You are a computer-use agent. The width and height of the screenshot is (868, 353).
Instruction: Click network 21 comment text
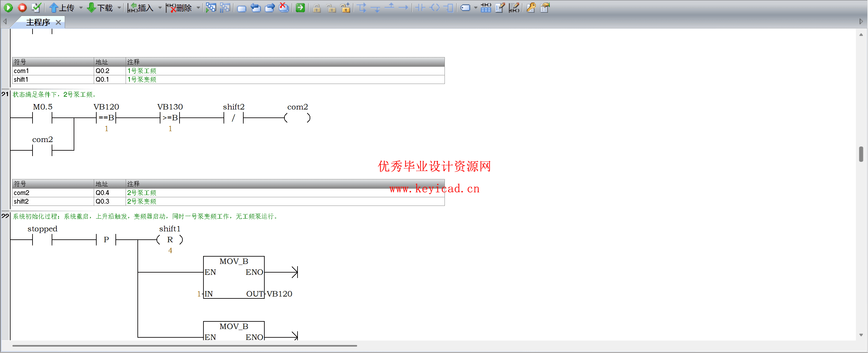point(55,94)
